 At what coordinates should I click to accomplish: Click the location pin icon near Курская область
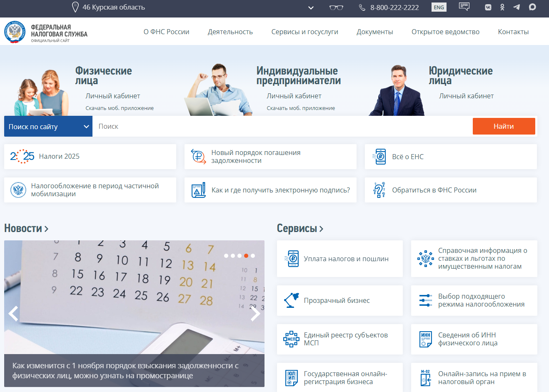point(75,7)
